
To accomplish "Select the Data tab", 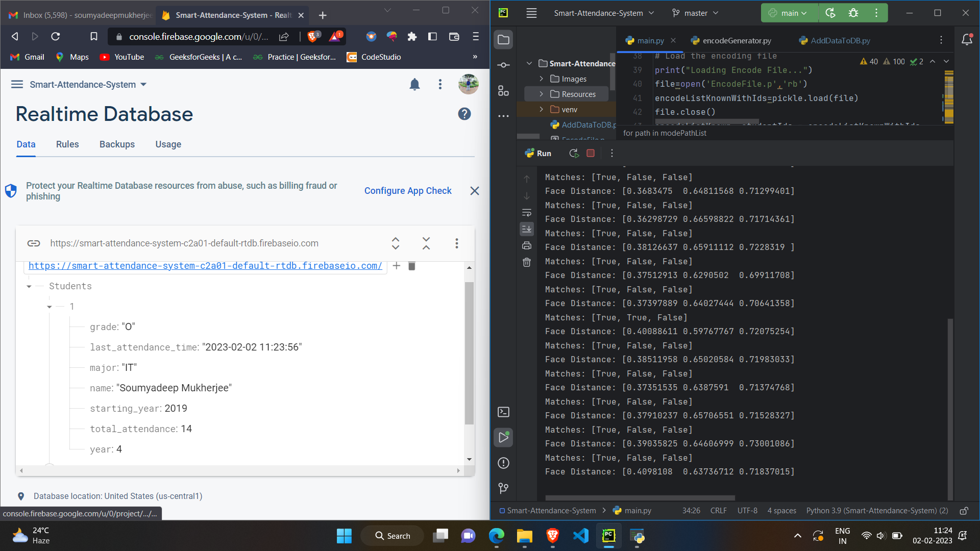I will click(26, 144).
